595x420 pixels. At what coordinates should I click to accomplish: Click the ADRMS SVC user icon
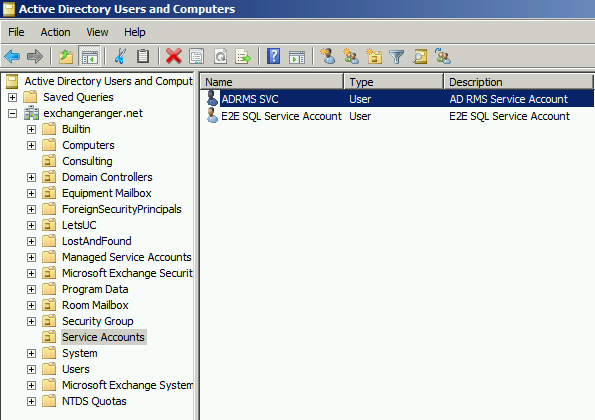pos(212,99)
